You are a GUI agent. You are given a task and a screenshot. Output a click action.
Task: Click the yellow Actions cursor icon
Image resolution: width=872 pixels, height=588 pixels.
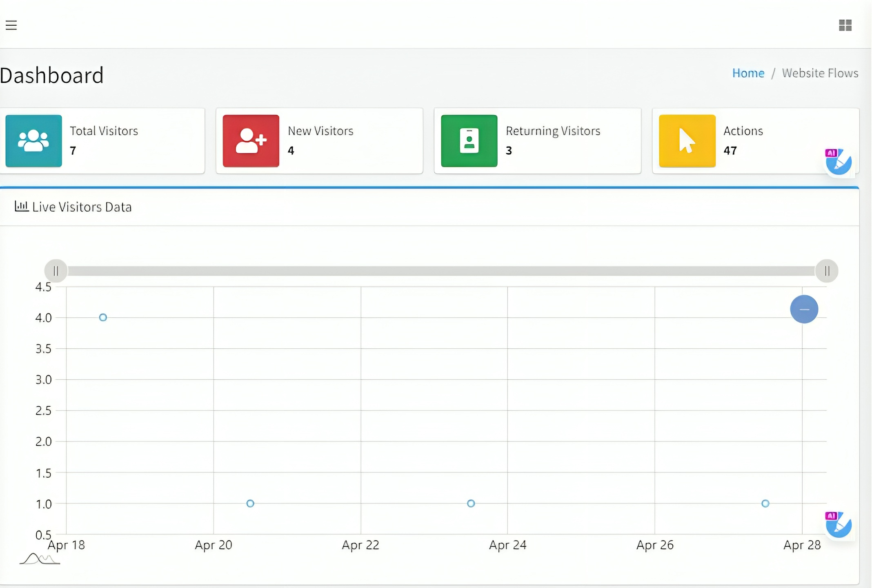point(687,141)
